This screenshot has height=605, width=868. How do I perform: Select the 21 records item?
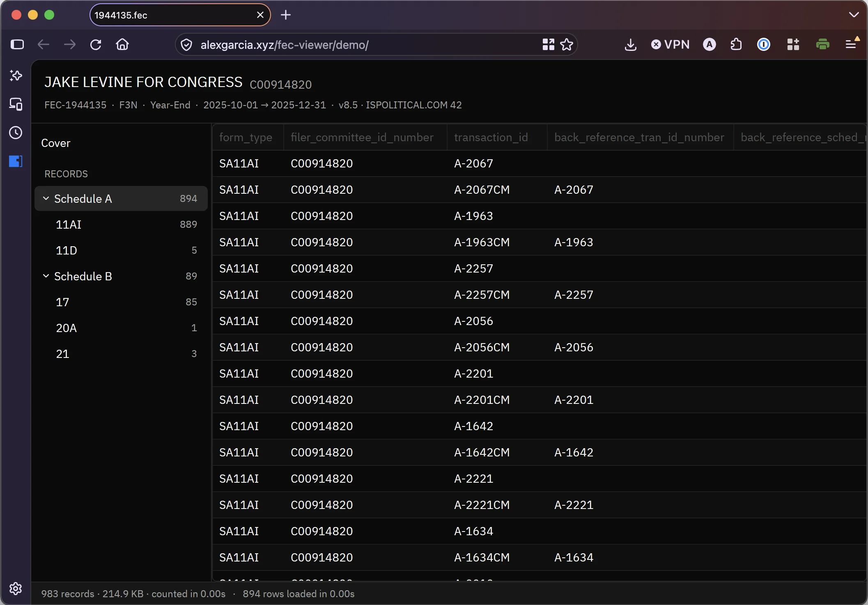click(121, 354)
